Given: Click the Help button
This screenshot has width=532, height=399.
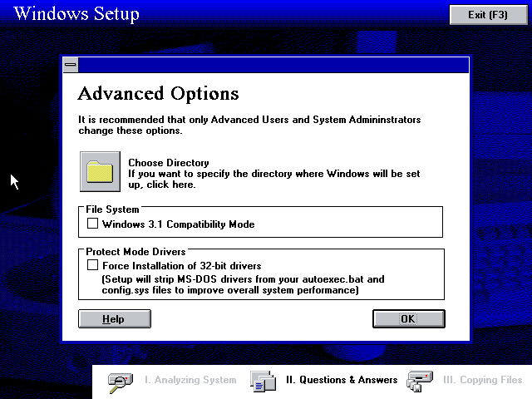Looking at the screenshot, I should 115,319.
